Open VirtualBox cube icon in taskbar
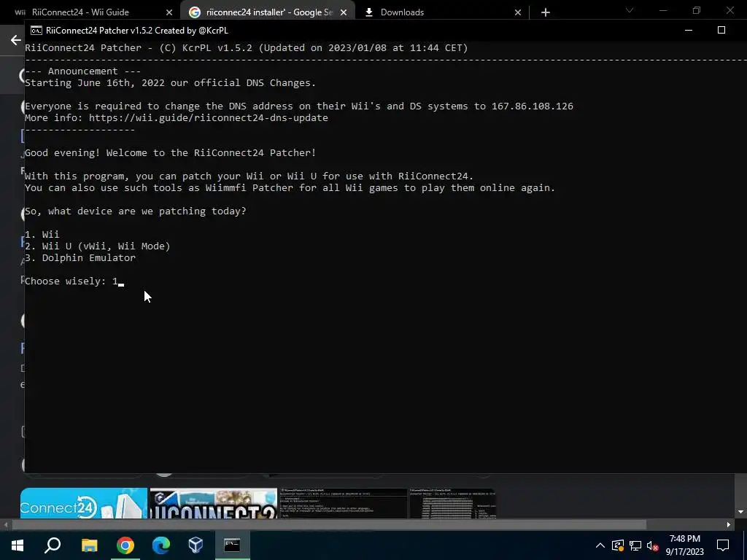 tap(196, 545)
